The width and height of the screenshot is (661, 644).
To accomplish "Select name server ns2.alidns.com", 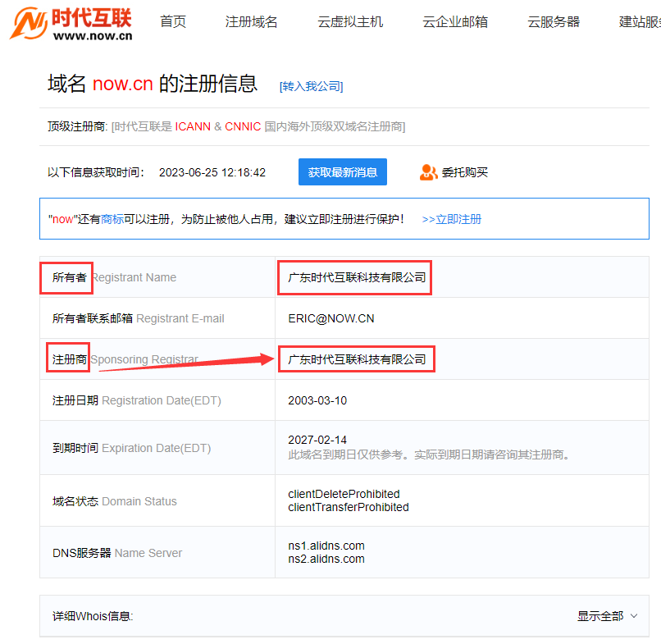I will click(x=326, y=559).
